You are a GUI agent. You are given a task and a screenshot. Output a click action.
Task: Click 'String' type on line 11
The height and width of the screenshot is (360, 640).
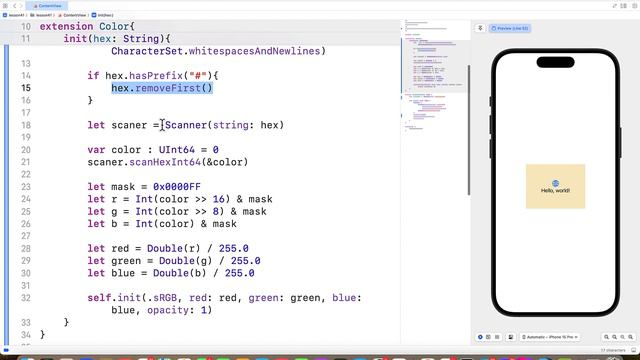click(141, 39)
